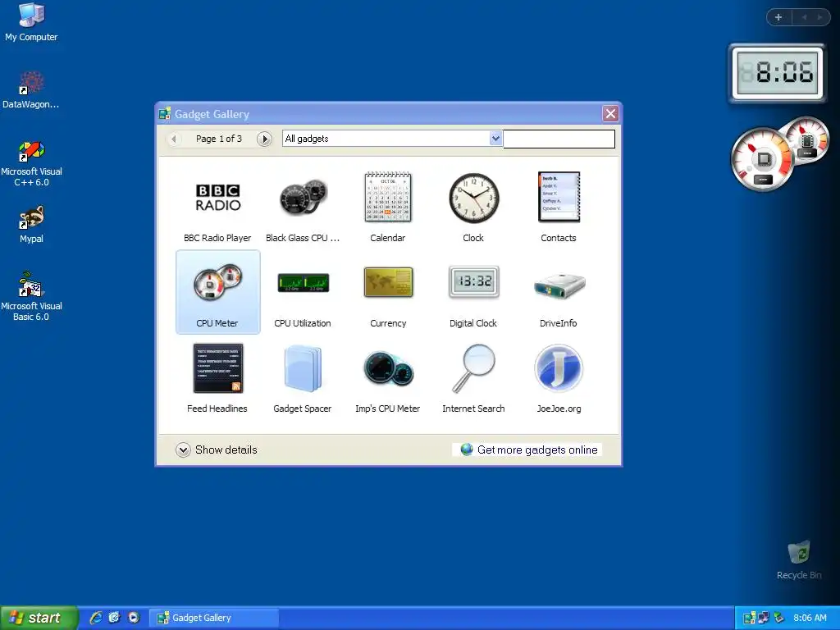Pick the Internet Search magnifier gadget

[473, 368]
